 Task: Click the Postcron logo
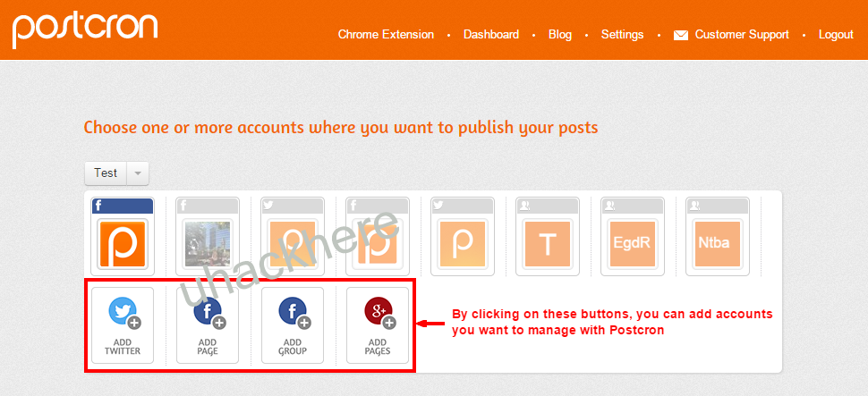85,29
